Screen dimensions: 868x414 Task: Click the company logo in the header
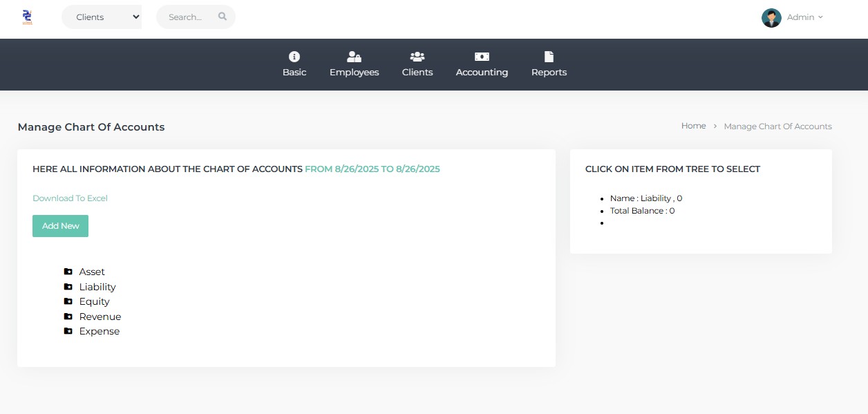pos(27,17)
